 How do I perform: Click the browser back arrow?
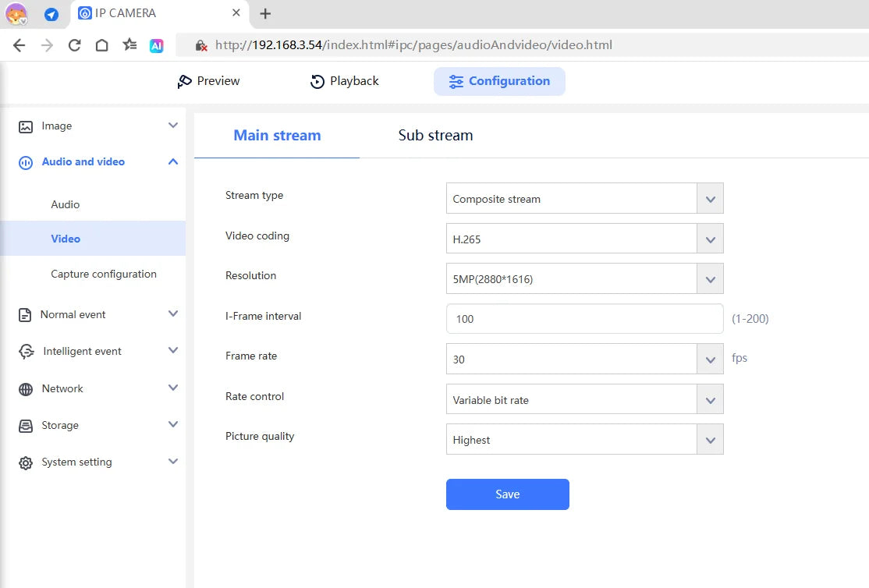point(20,45)
